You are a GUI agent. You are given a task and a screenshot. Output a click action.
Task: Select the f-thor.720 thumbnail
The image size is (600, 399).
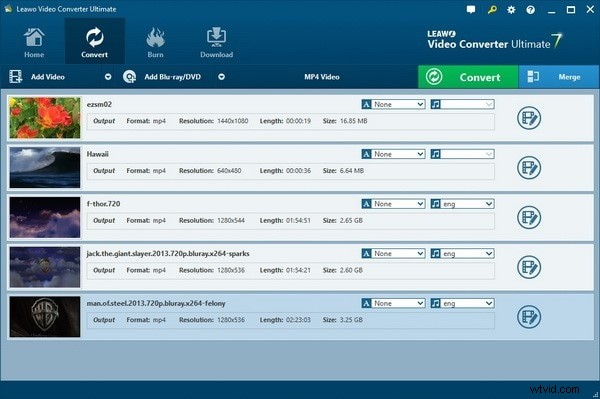(x=45, y=217)
